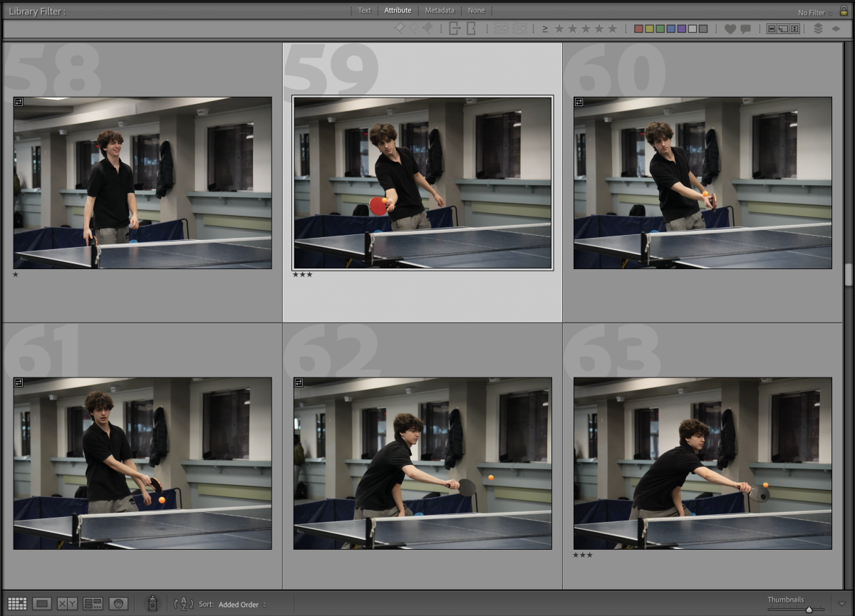Image resolution: width=855 pixels, height=616 pixels.
Task: Filter by red color label swatch
Action: [638, 29]
